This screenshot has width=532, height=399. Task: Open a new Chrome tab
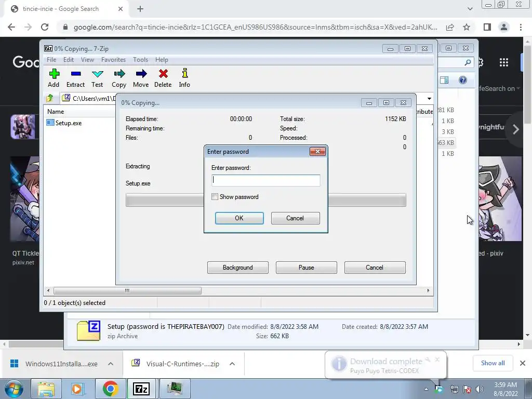pos(140,9)
